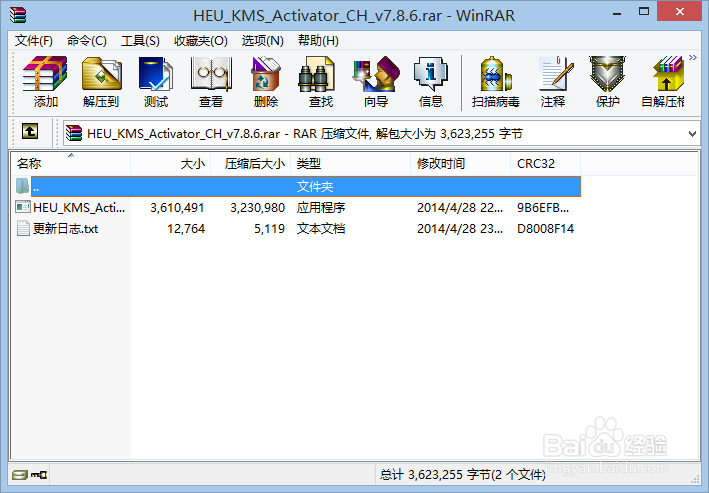709x493 pixels.
Task: Launch the 向导 (Wizard) tool
Action: tap(376, 82)
